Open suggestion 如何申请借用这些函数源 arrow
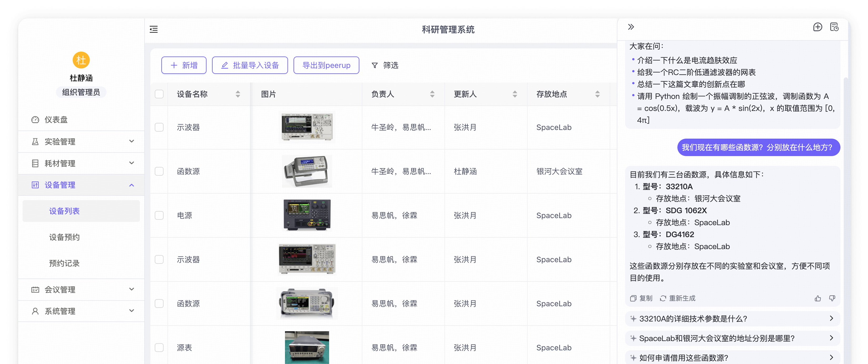The width and height of the screenshot is (868, 364). (x=831, y=358)
